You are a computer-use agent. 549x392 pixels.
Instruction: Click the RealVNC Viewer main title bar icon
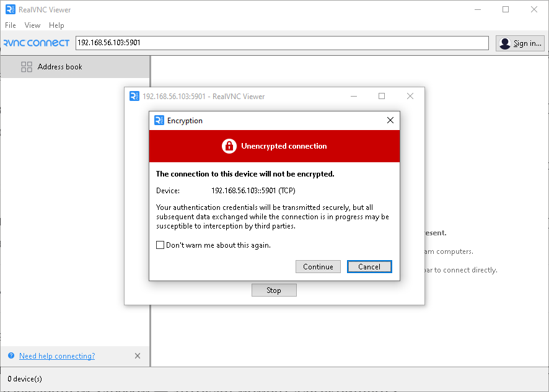coord(11,9)
